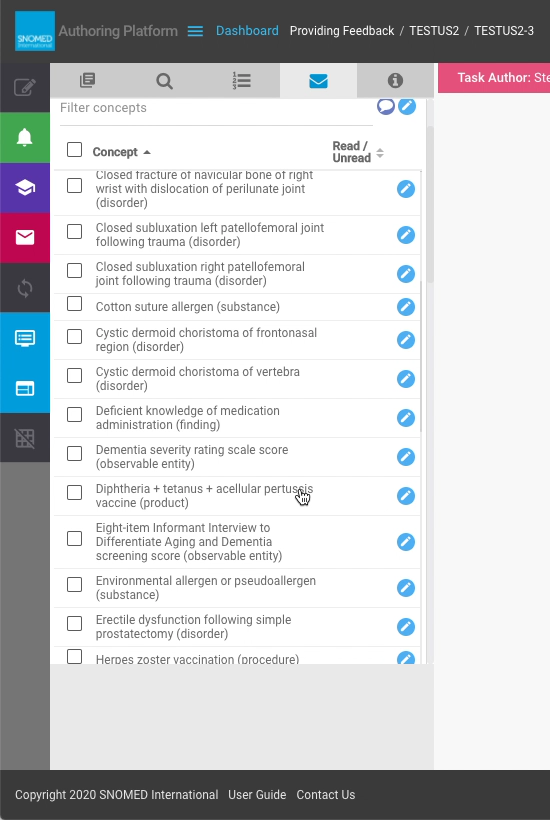
Task: Open the info circle tab
Action: [x=395, y=81]
